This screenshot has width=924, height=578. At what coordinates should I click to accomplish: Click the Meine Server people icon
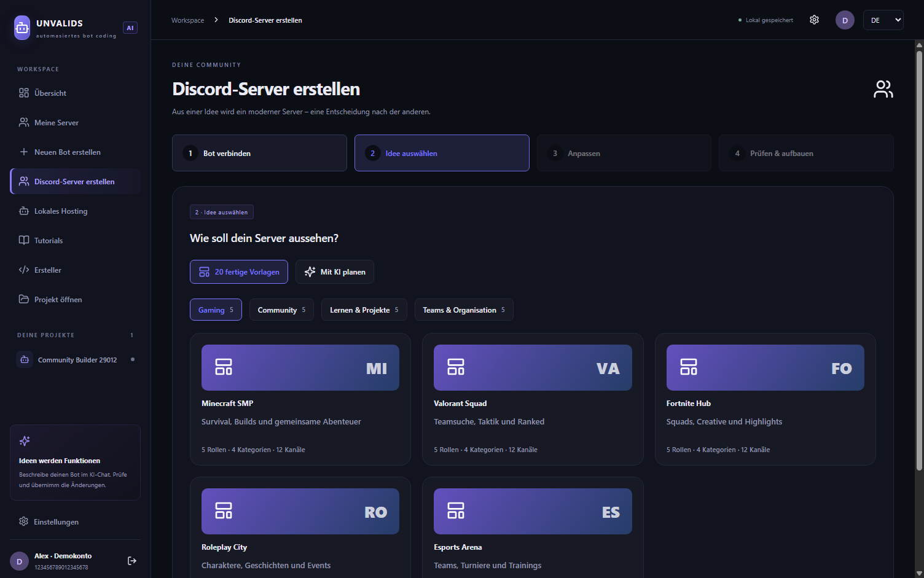24,122
